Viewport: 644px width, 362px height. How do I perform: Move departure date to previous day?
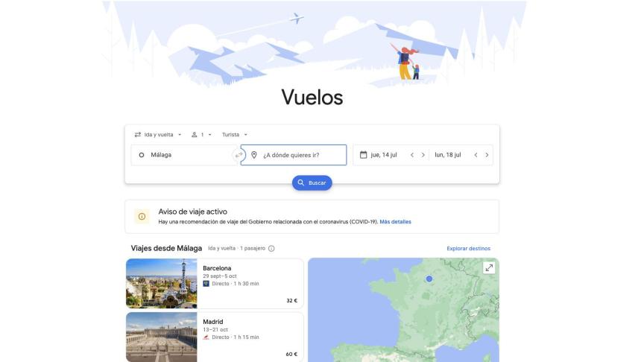click(412, 155)
